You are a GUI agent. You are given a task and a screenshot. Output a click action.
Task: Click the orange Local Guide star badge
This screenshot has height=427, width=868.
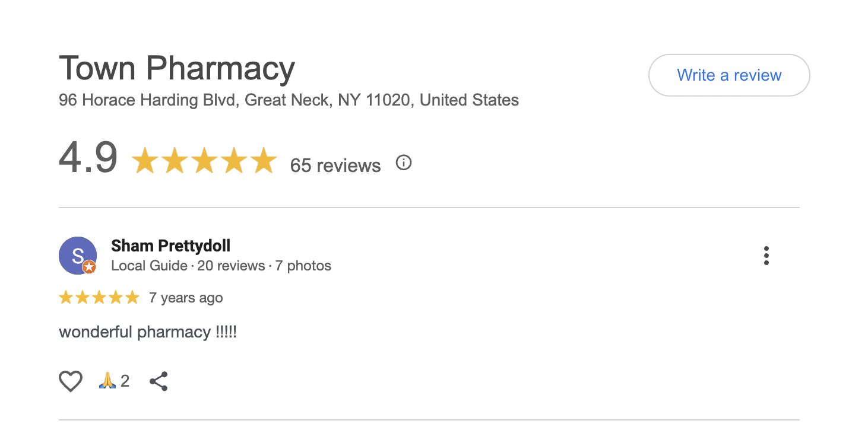point(89,267)
